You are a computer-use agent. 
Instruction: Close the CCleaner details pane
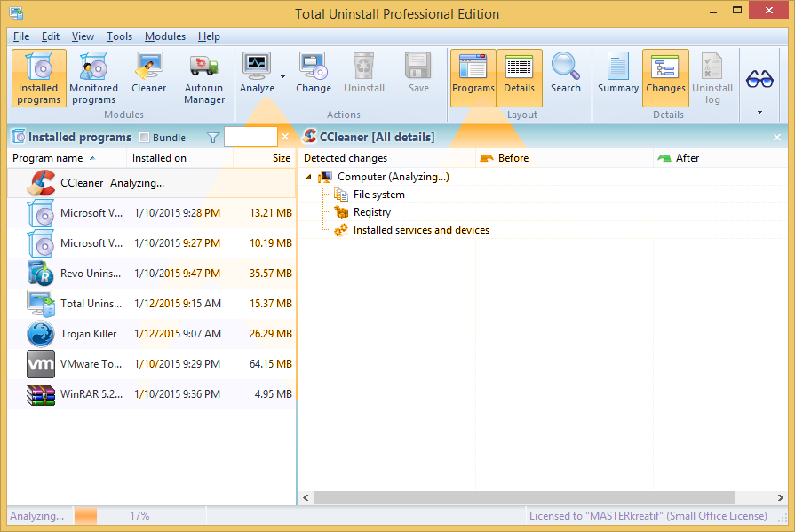[776, 137]
